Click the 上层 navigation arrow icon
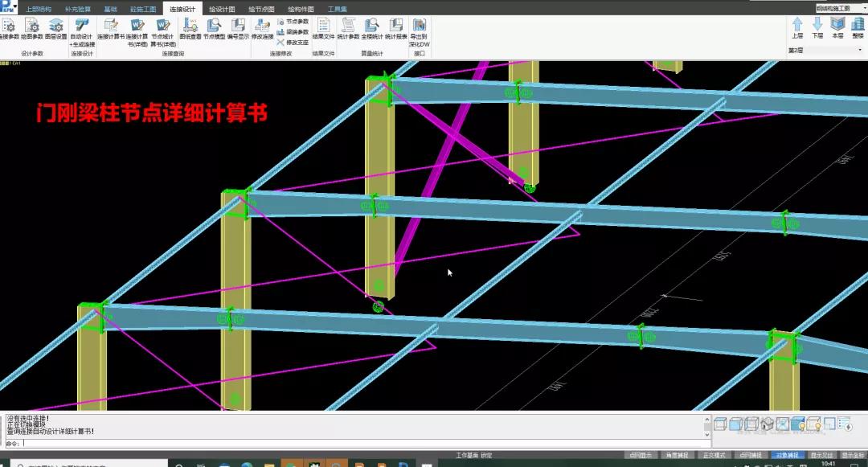Image resolution: width=868 pixels, height=467 pixels. (x=797, y=27)
